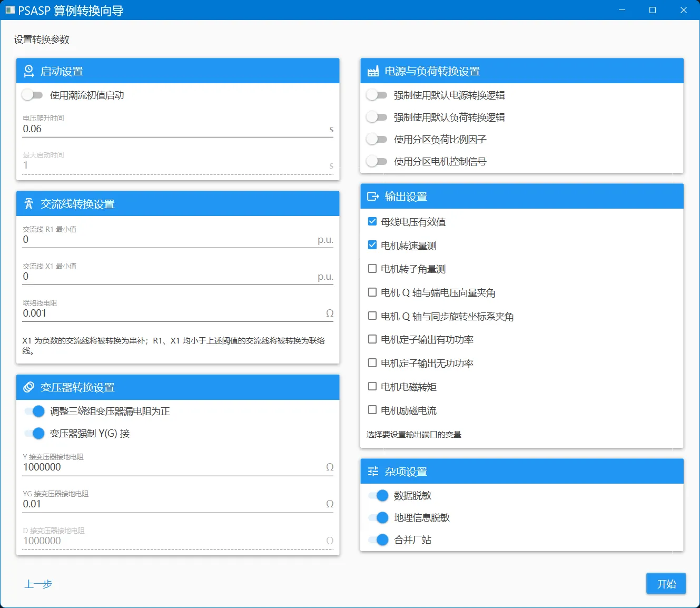The height and width of the screenshot is (608, 700).
Task: Click the 开始 button
Action: pos(666,584)
